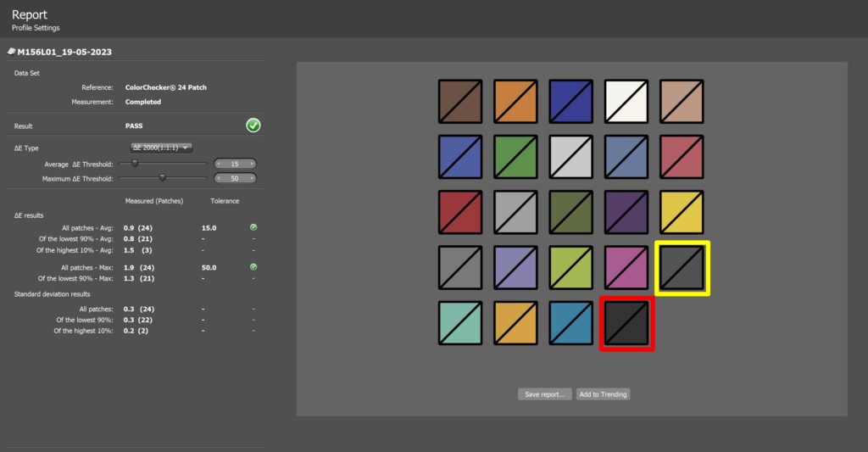Click the Save report... button
Image resolution: width=868 pixels, height=452 pixels.
pos(544,394)
